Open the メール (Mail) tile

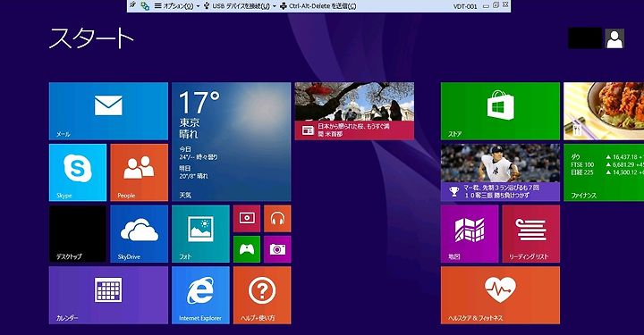108,111
